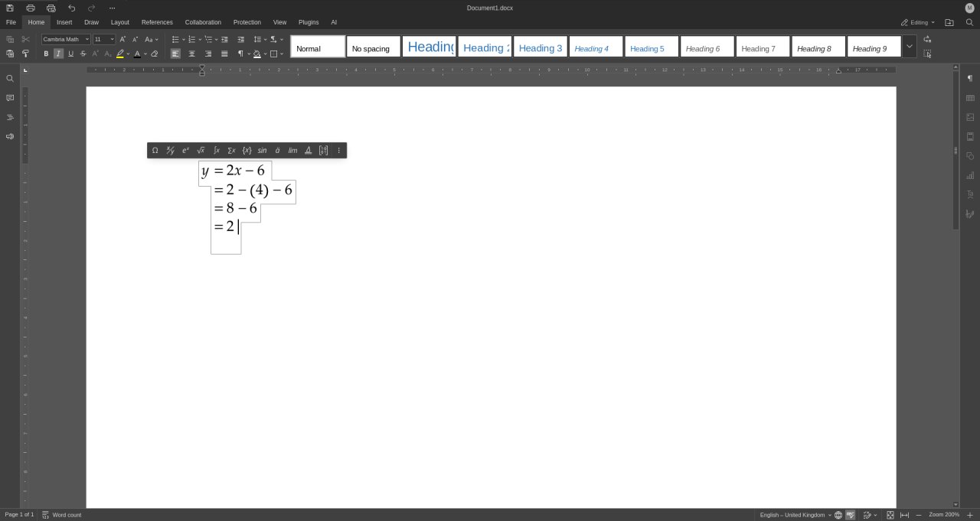Screen dimensions: 980x521
Task: Toggle spell checking in status bar
Action: point(850,515)
